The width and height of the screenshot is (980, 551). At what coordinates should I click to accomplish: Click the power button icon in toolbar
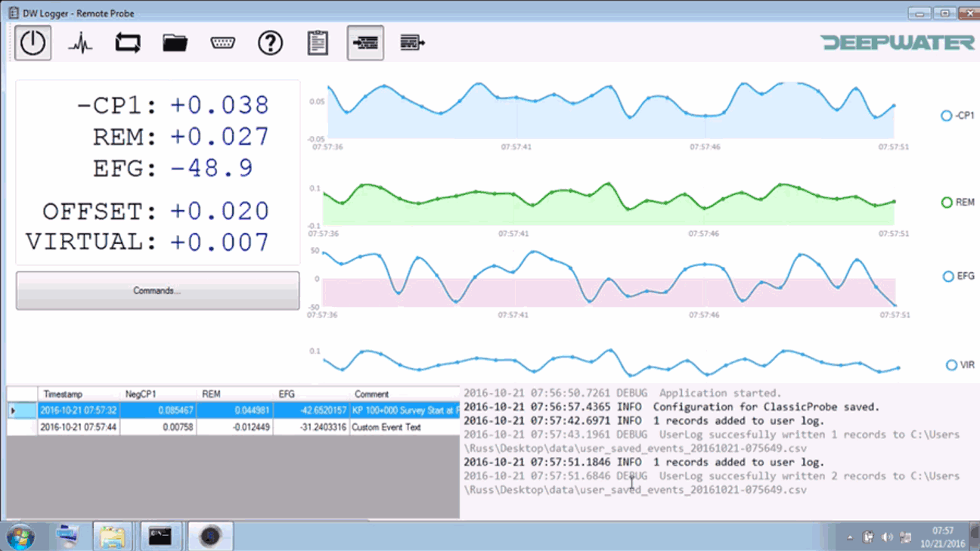(33, 43)
